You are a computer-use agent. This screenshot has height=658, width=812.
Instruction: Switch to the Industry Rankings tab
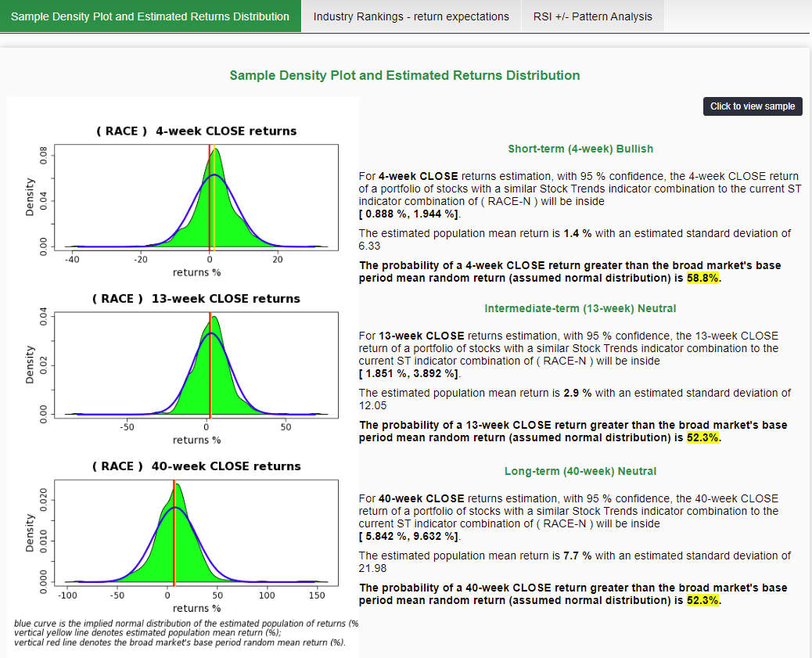tap(411, 16)
